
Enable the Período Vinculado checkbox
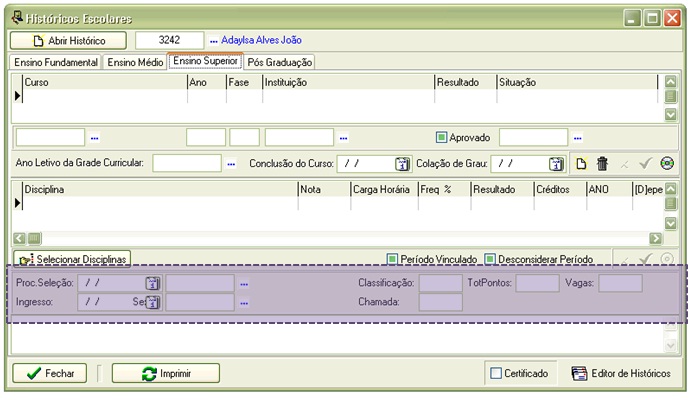click(393, 259)
